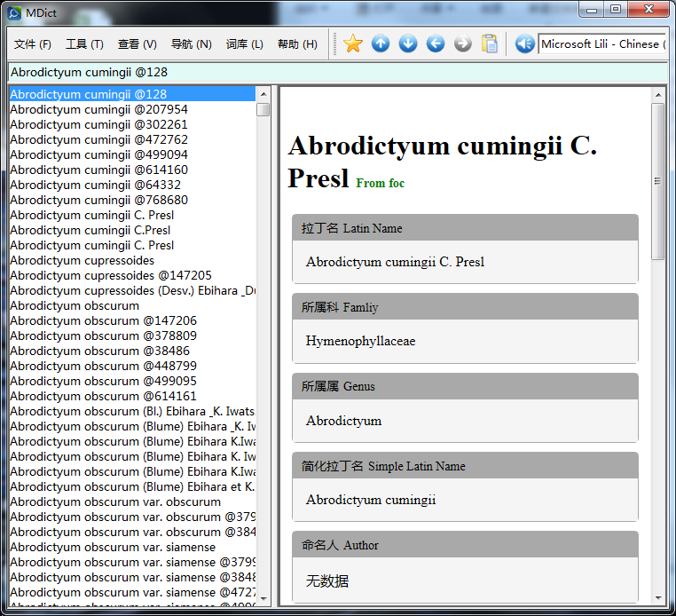Click the clipboard paste icon
This screenshot has width=676, height=616.
tap(490, 43)
